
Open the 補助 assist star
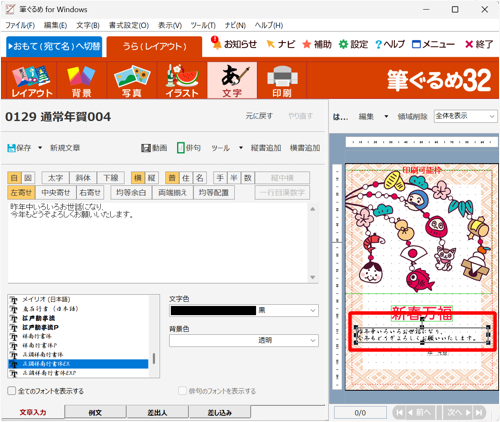click(317, 44)
